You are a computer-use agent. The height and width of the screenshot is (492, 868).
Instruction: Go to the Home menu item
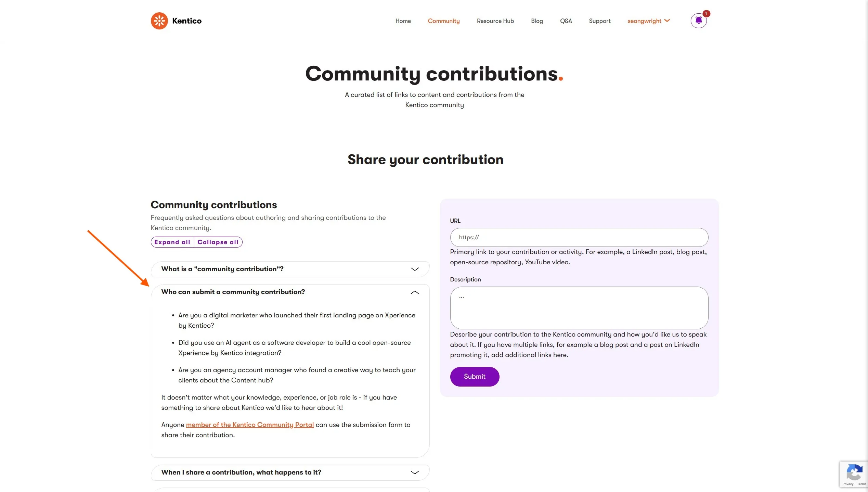click(x=403, y=21)
